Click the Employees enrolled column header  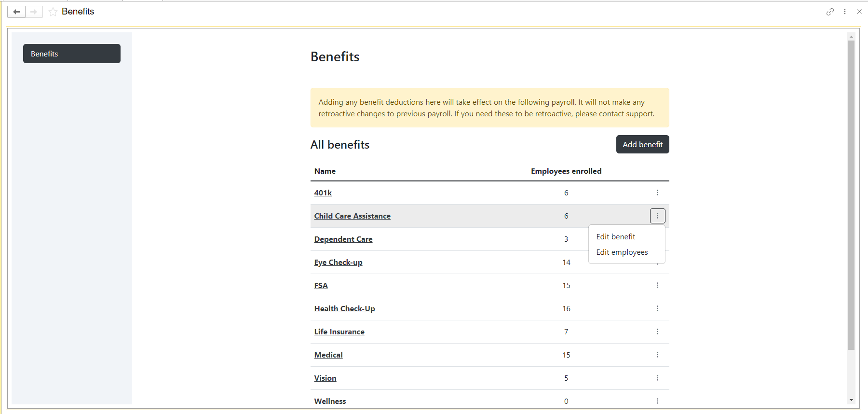[566, 171]
